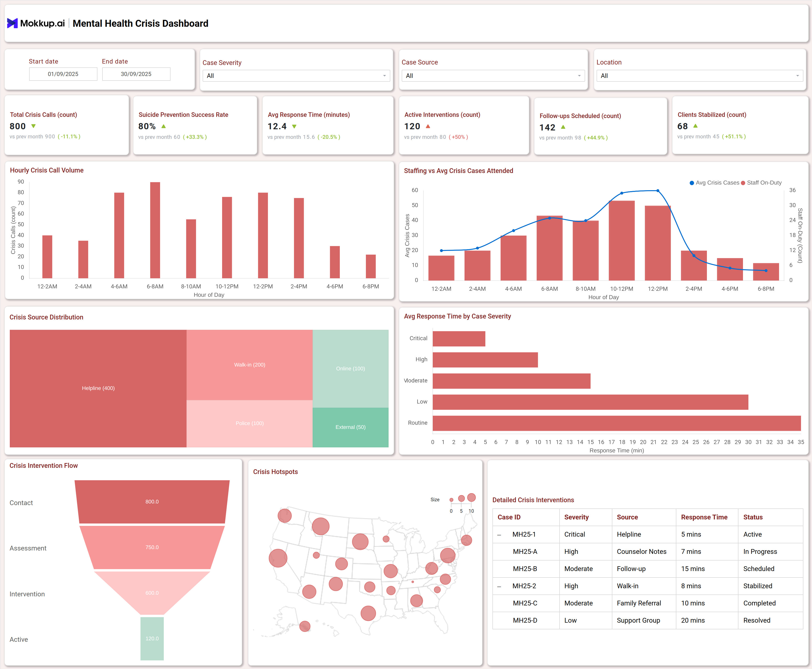This screenshot has width=812, height=669.
Task: Click the High response time bar
Action: pos(485,360)
